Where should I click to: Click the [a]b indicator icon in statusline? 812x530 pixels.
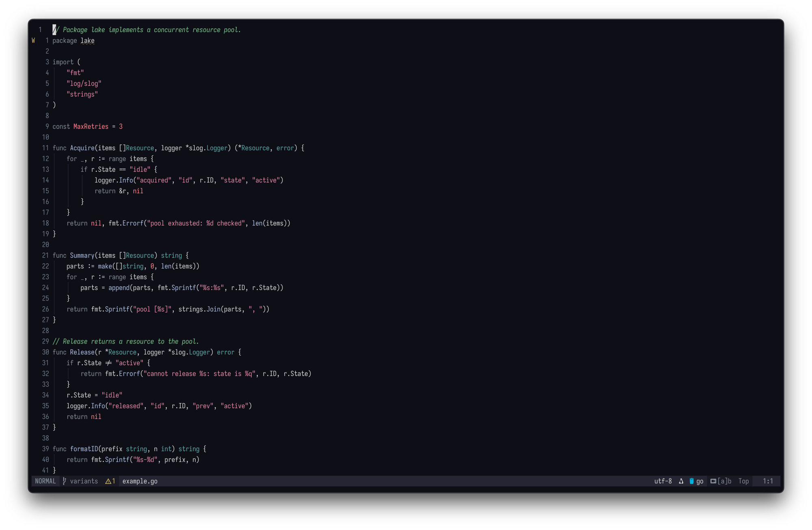click(713, 481)
